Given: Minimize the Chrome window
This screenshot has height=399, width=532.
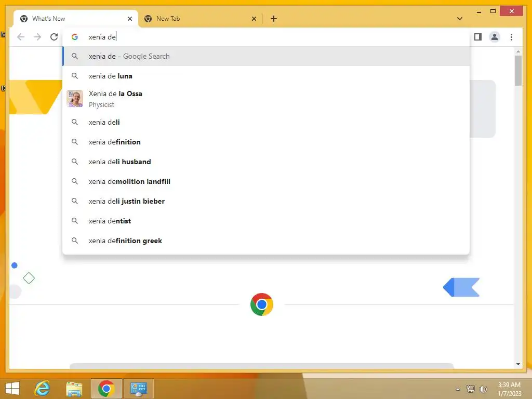Looking at the screenshot, I should [x=478, y=11].
